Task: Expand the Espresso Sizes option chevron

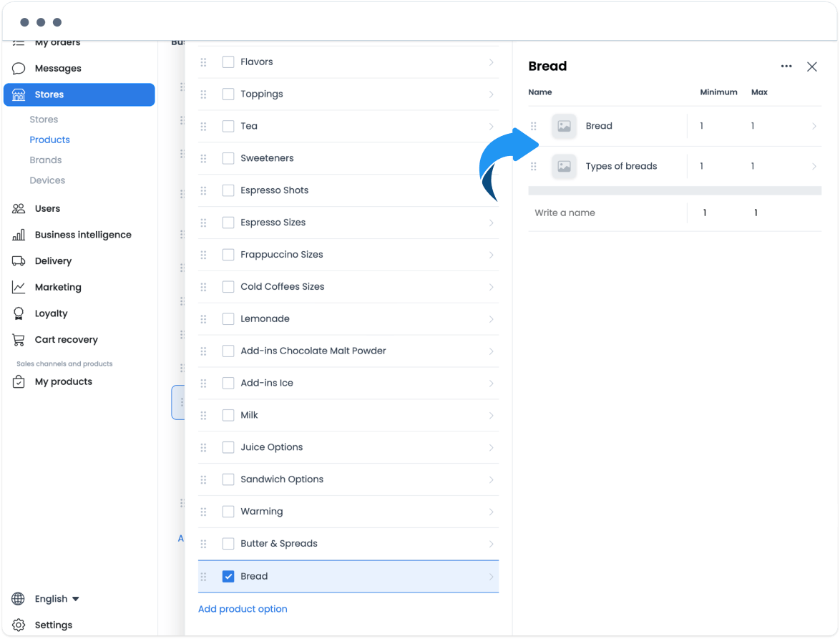Action: (x=492, y=223)
